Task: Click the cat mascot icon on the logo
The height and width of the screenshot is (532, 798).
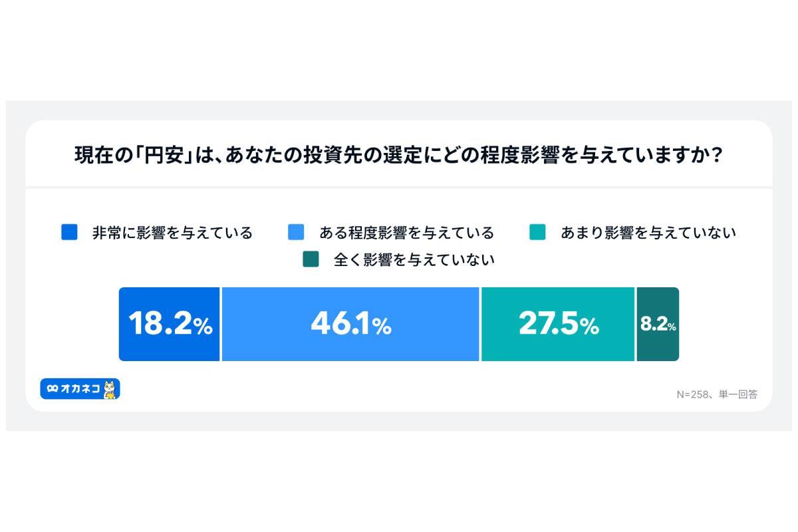Action: pyautogui.click(x=110, y=390)
